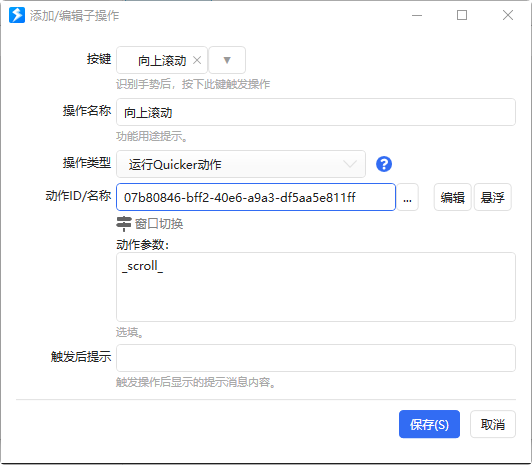Viewport: 532px width, 465px height.
Task: Click the 窗口切换 signpost icon
Action: pyautogui.click(x=124, y=224)
